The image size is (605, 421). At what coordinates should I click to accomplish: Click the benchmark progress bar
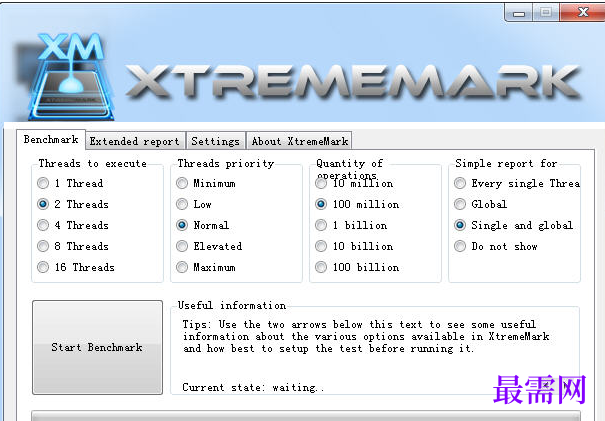[306, 416]
